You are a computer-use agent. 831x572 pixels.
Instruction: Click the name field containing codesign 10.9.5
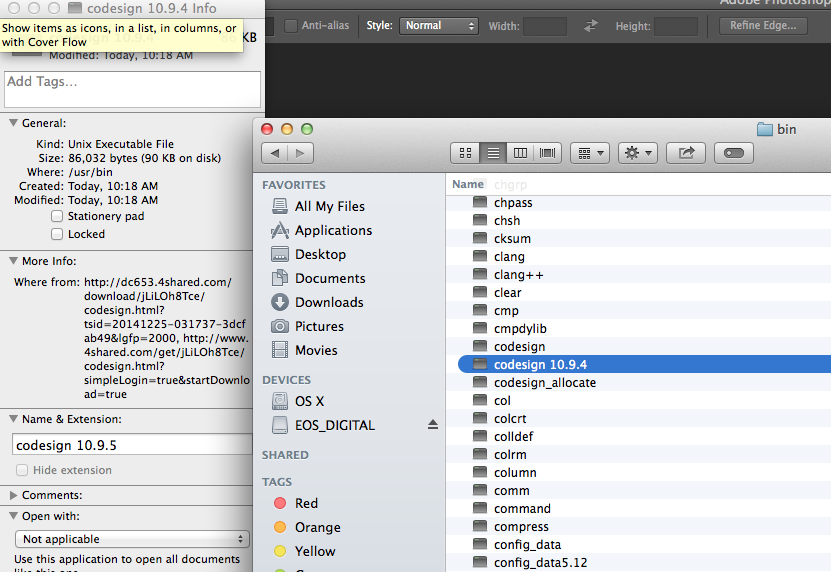(x=132, y=445)
